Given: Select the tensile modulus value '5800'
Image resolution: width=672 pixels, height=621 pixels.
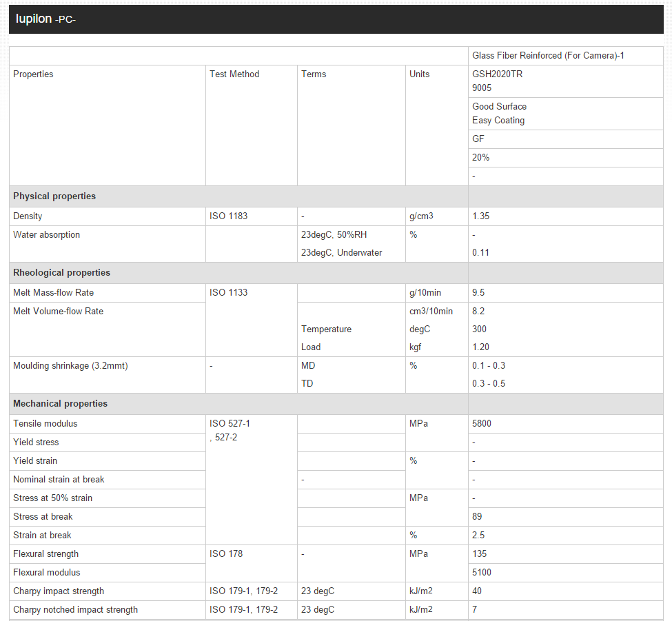Looking at the screenshot, I should tap(482, 424).
